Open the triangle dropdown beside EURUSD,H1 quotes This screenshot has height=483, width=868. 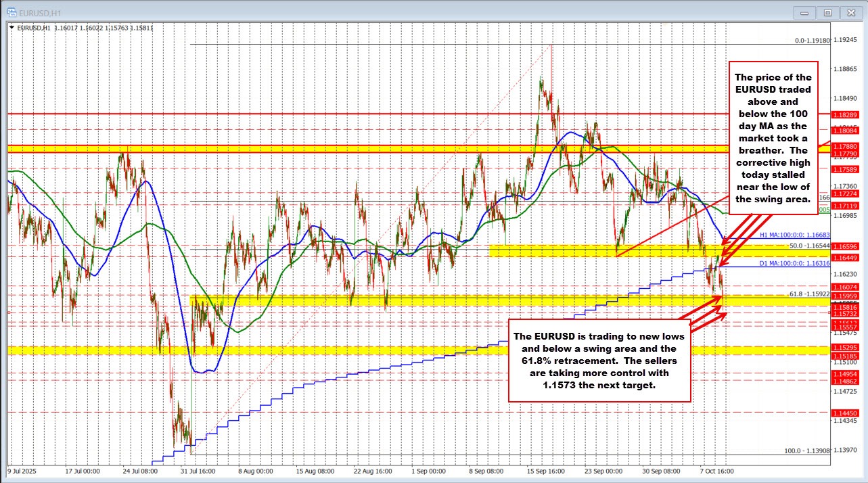(12, 28)
